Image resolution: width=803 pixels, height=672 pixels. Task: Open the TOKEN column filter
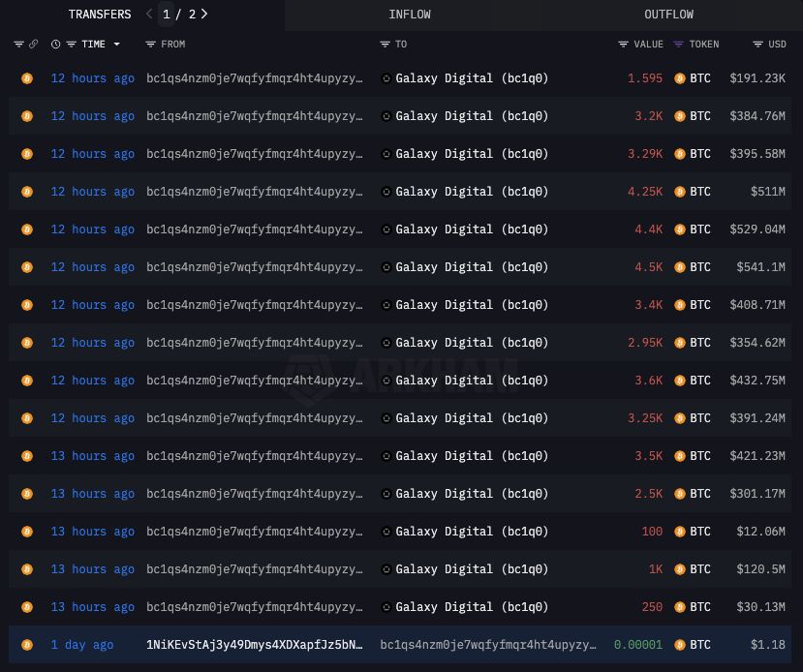(x=678, y=44)
